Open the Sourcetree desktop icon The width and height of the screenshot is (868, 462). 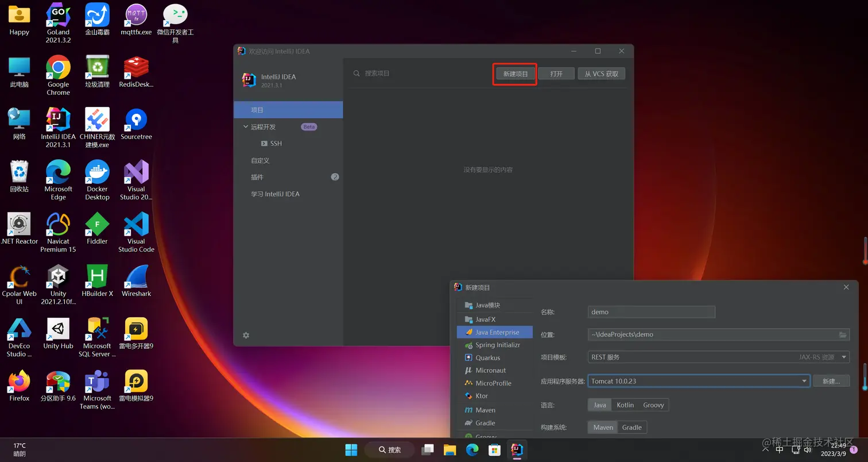coord(136,124)
